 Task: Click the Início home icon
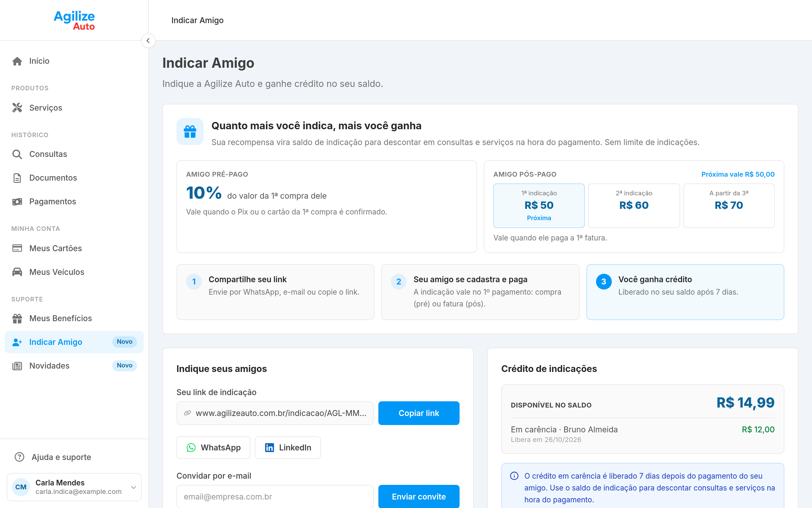(x=17, y=61)
